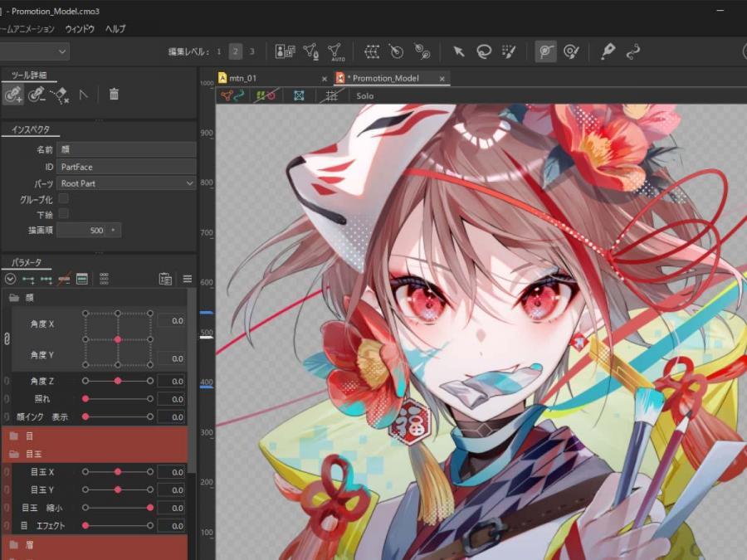Toggle the link icon beside 角度 X/Y

[x=7, y=339]
